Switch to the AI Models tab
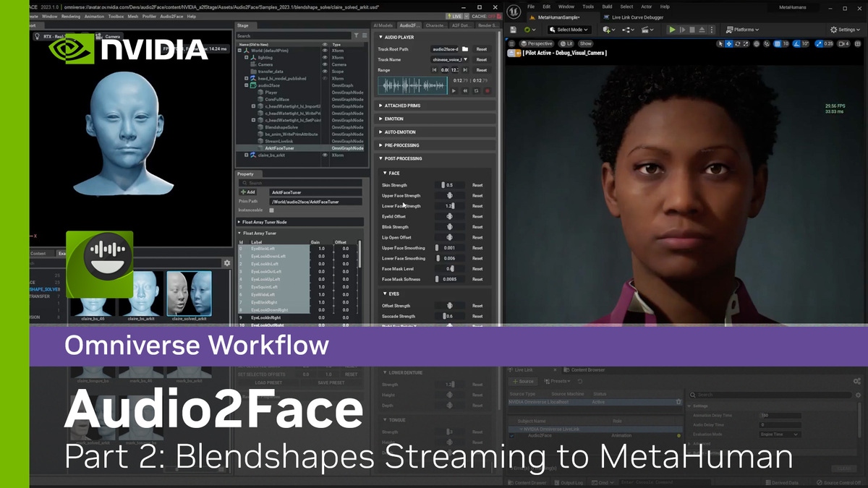This screenshot has width=868, height=488. [x=383, y=25]
